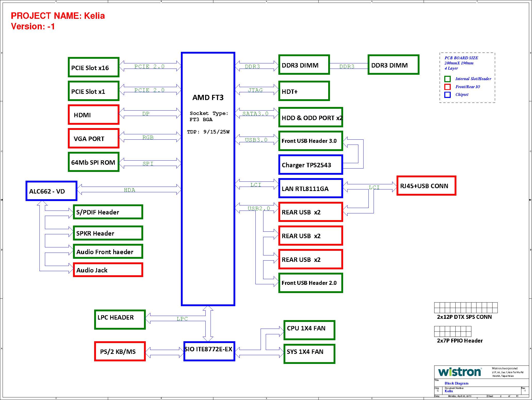Click the Block Diagram title text
Viewport: 532px width, 400px height.
[x=456, y=383]
